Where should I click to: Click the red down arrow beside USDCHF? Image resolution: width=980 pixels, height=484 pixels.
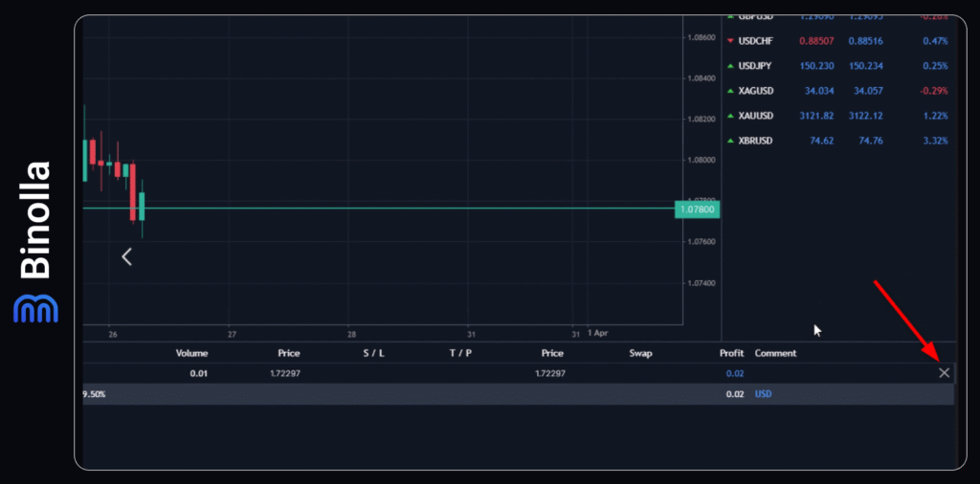731,41
